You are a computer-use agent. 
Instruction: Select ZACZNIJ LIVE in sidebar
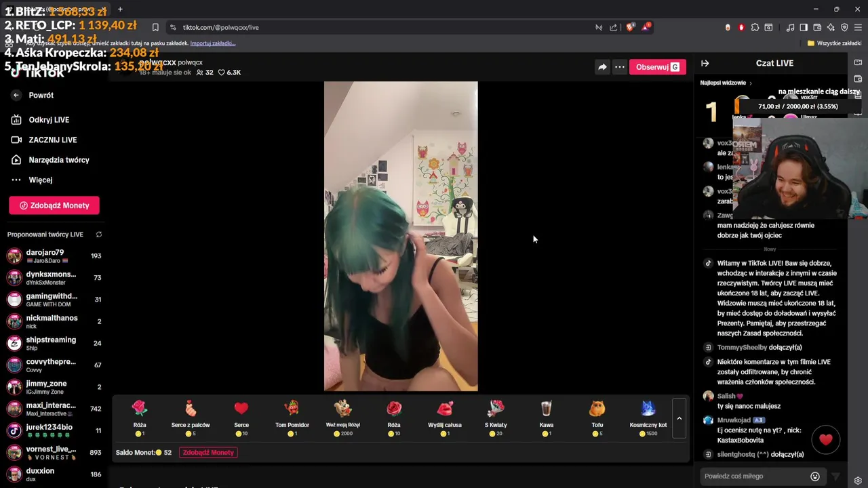pyautogui.click(x=53, y=140)
